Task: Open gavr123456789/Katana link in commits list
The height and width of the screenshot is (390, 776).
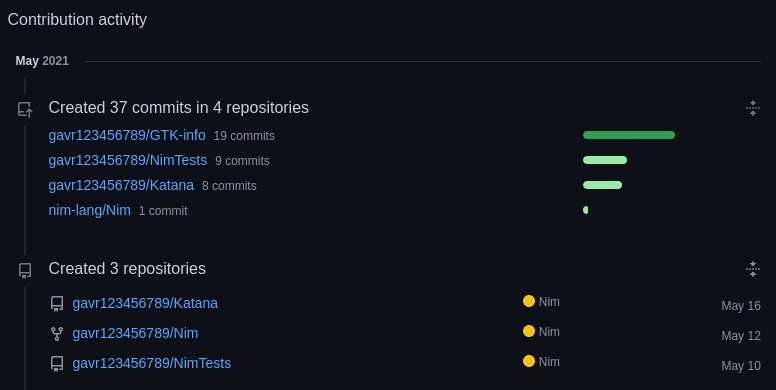Action: (121, 185)
